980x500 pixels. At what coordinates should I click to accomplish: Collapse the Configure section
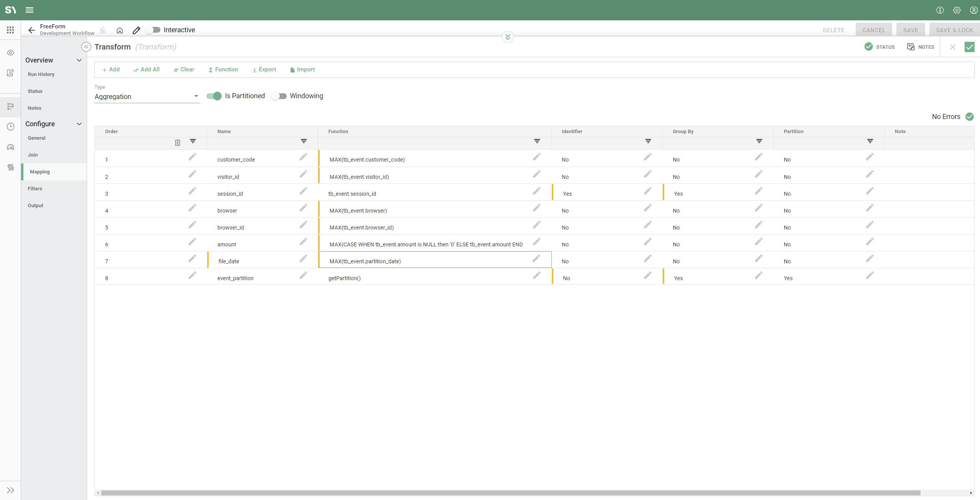click(x=79, y=124)
